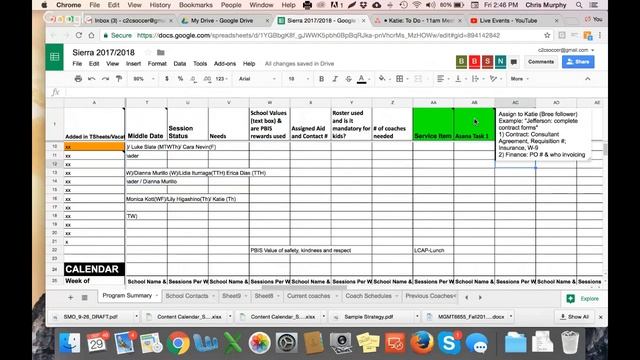The width and height of the screenshot is (640, 360).
Task: Format as currency with dollar icon
Action: click(x=167, y=79)
